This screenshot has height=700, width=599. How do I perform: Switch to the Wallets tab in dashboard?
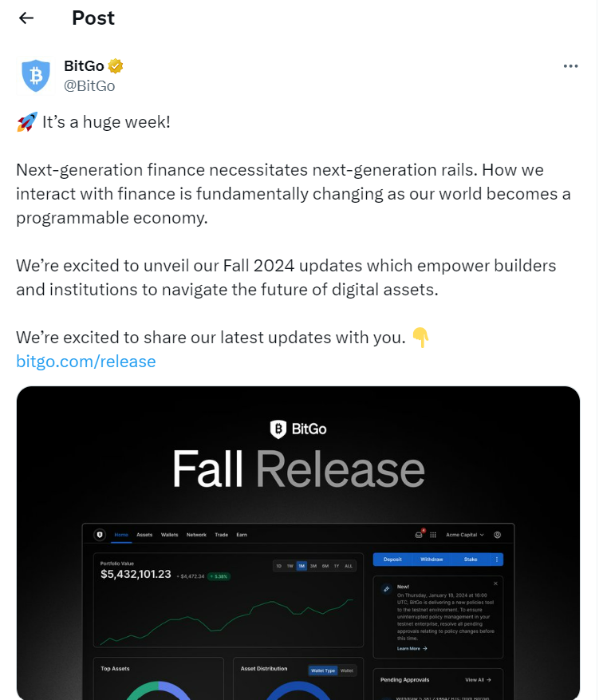169,535
